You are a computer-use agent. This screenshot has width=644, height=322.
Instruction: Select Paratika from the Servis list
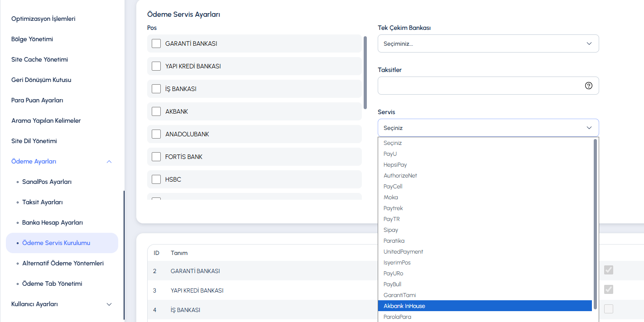485,241
